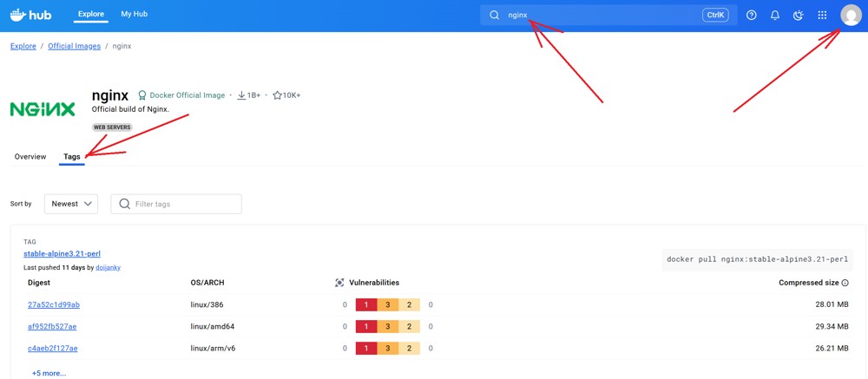This screenshot has width=868, height=379.
Task: Click the orange count 3 for linux/386
Action: pyautogui.click(x=388, y=305)
